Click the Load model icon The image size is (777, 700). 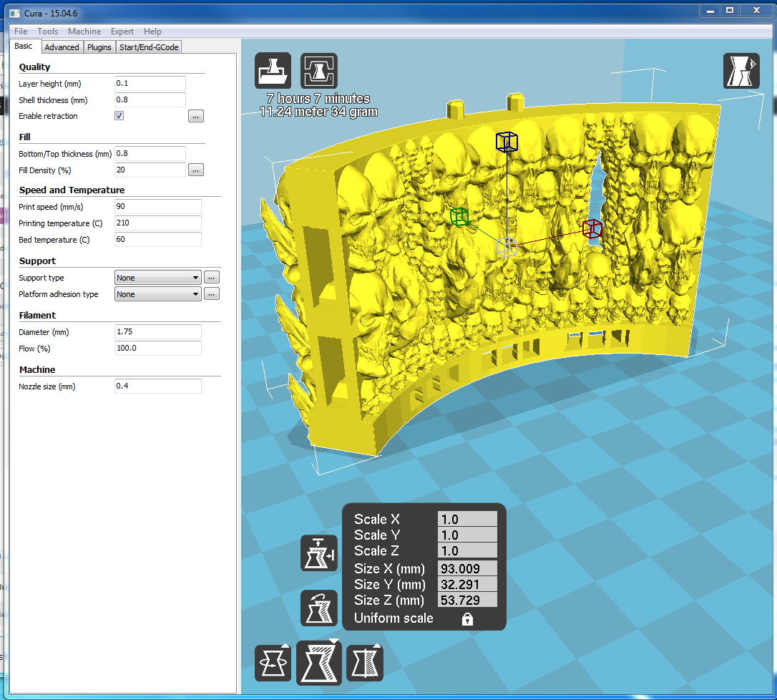click(x=273, y=70)
